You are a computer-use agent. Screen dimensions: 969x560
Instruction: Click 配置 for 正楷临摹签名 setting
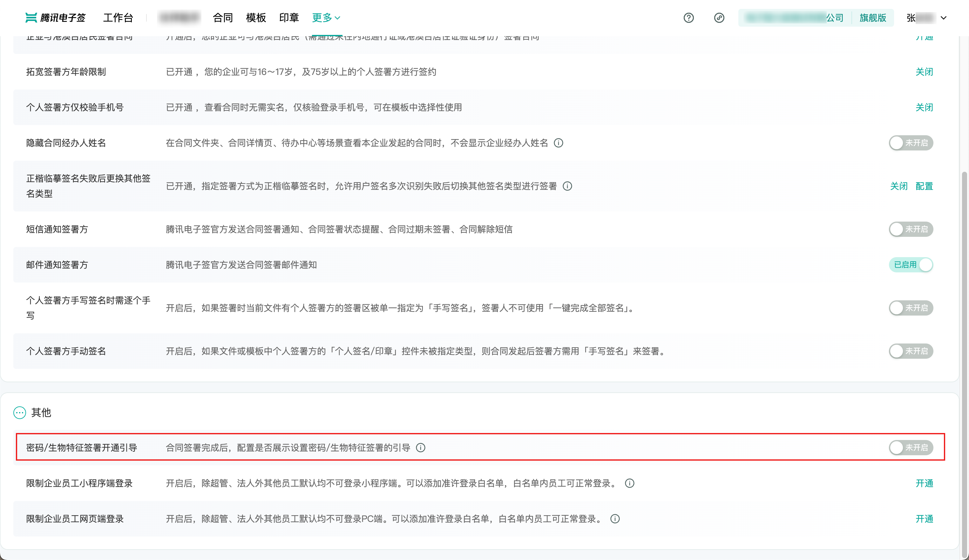pos(925,186)
